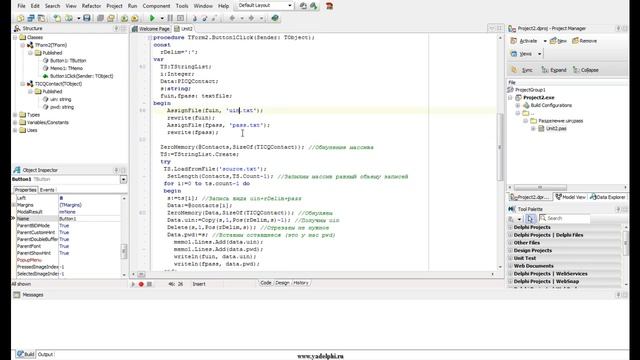Click the Save desktop layout icon

tap(303, 6)
